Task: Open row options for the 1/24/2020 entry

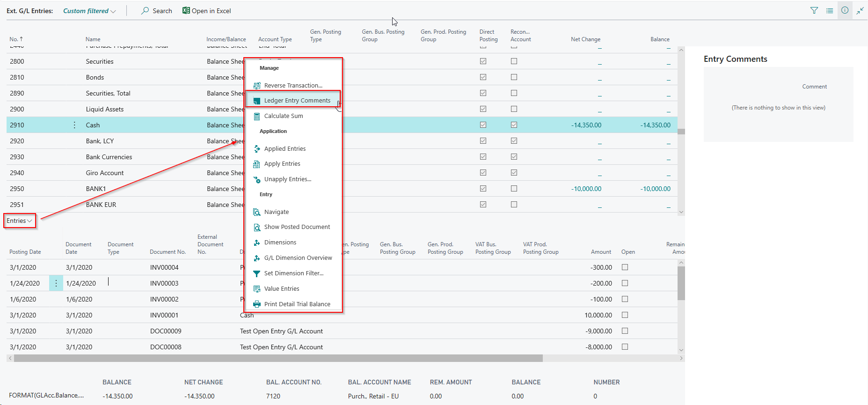Action: click(56, 283)
